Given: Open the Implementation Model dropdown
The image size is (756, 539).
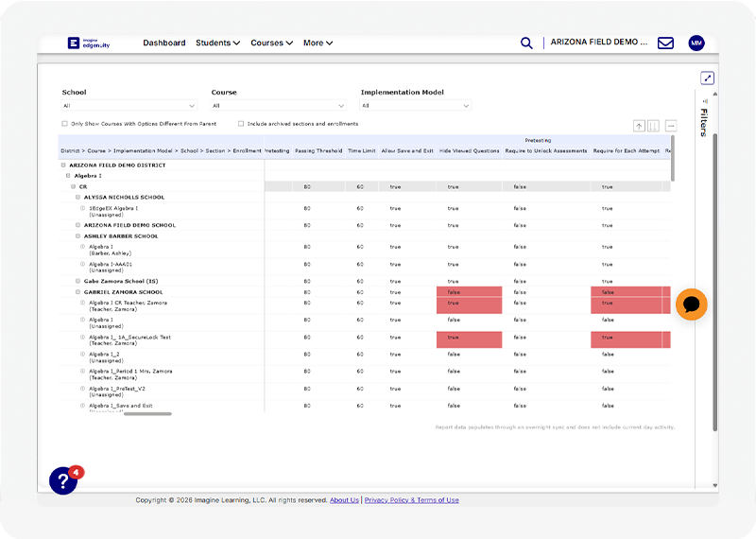Looking at the screenshot, I should coord(415,106).
